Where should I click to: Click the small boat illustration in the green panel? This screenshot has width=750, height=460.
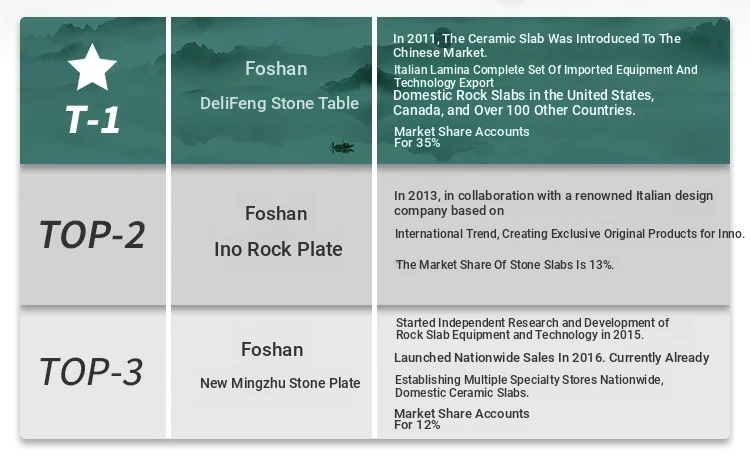click(342, 147)
